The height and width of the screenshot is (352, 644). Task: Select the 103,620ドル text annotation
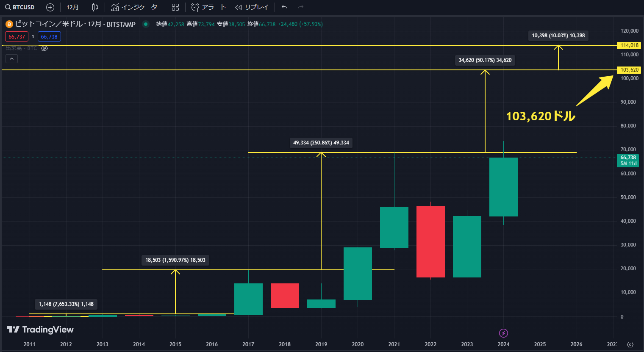(541, 116)
